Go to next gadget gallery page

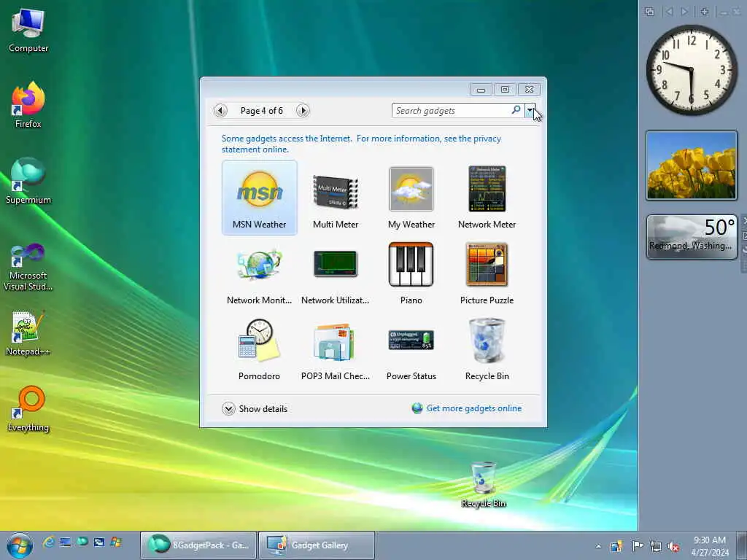[303, 111]
